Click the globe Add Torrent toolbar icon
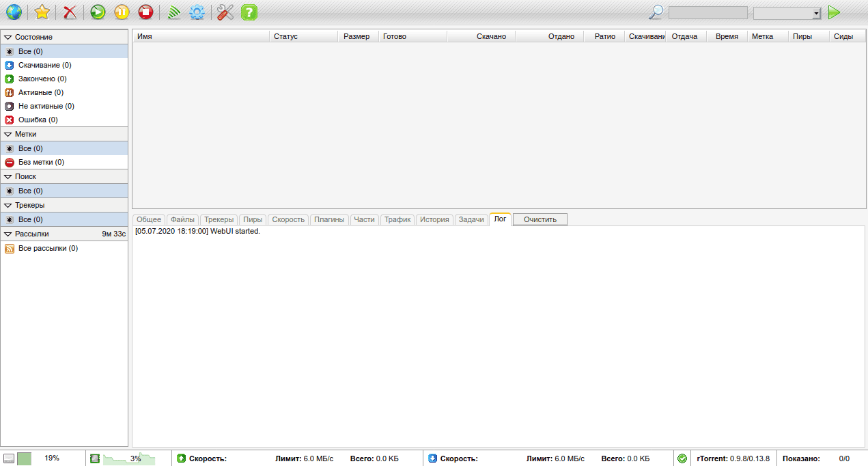Image resolution: width=868 pixels, height=466 pixels. point(14,12)
